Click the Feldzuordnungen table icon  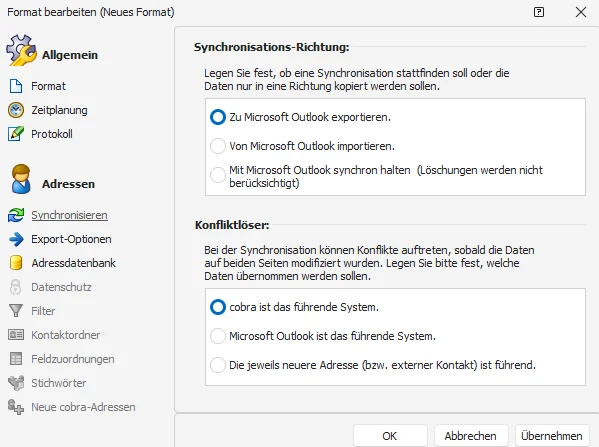tap(16, 359)
